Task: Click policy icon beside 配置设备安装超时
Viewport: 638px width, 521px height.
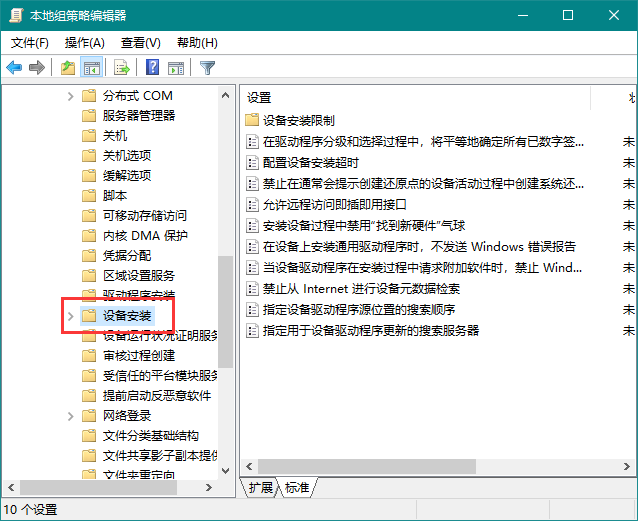Action: tap(252, 163)
